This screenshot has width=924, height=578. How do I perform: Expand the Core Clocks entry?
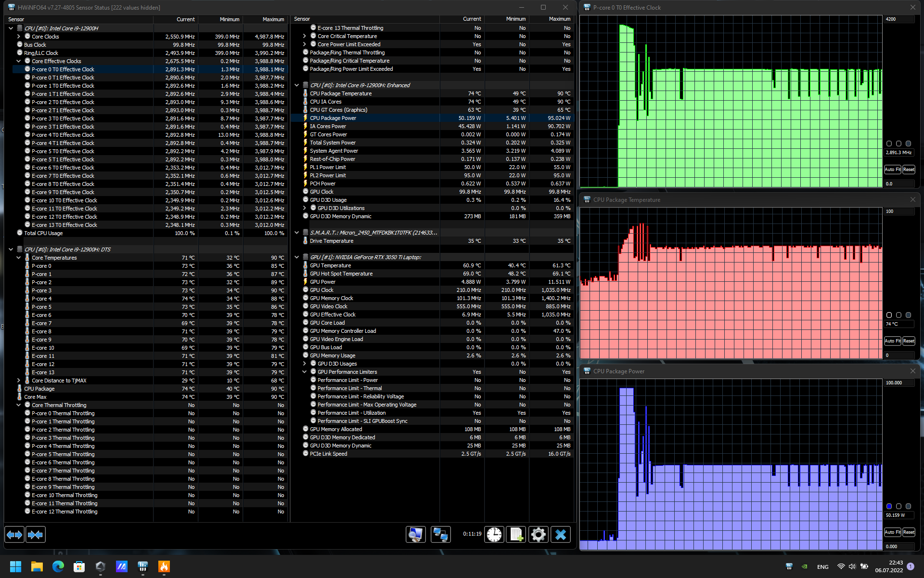click(x=19, y=37)
